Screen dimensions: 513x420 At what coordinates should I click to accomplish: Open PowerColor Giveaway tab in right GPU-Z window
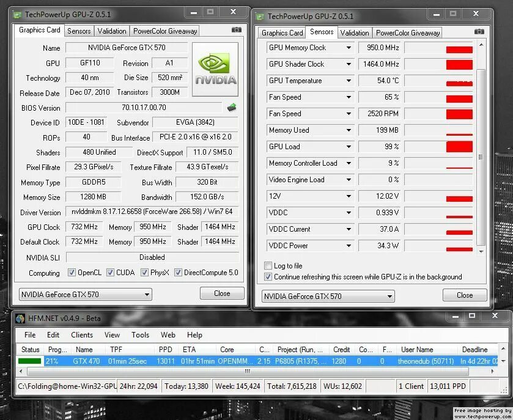point(408,33)
